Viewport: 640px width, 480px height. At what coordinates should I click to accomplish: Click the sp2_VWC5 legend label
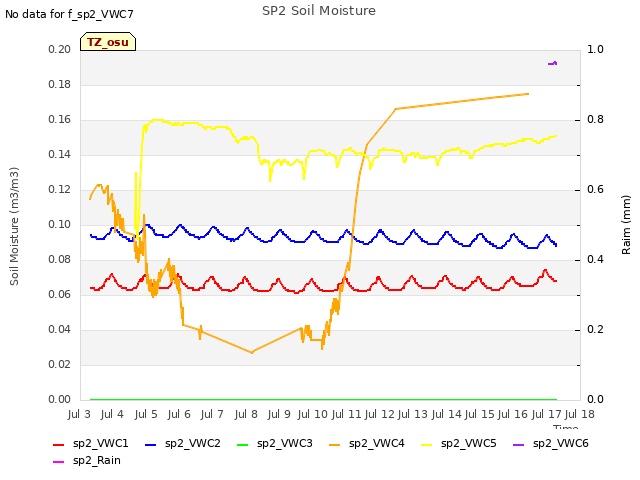469,444
